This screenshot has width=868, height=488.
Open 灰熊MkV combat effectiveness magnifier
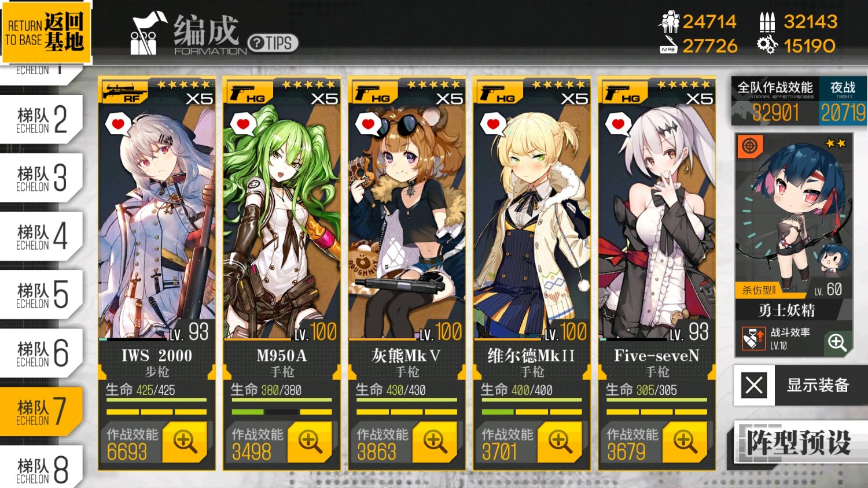pos(435,442)
